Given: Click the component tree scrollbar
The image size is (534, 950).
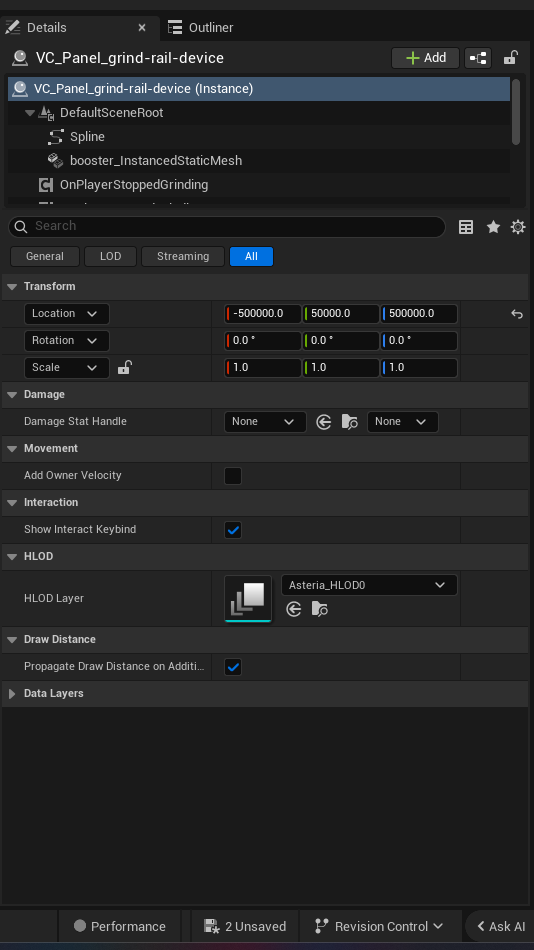Looking at the screenshot, I should click(516, 112).
